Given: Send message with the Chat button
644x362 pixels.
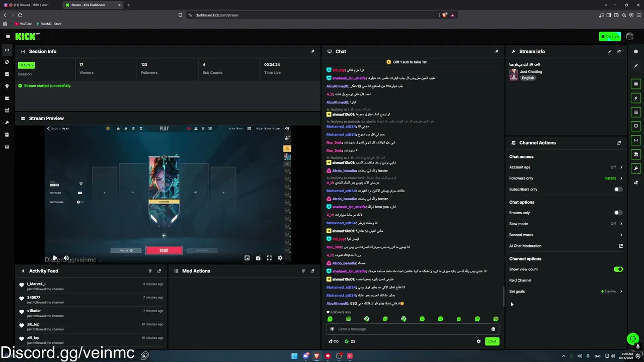Looking at the screenshot, I should [x=492, y=341].
